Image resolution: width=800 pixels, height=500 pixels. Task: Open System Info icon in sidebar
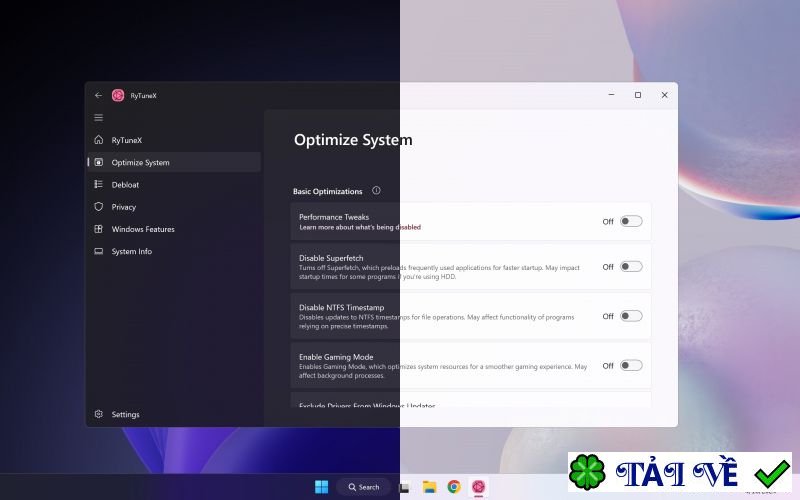pos(99,251)
